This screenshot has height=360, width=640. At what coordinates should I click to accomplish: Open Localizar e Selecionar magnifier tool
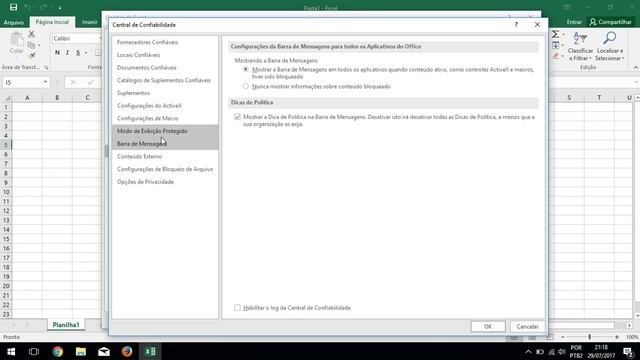click(x=609, y=47)
